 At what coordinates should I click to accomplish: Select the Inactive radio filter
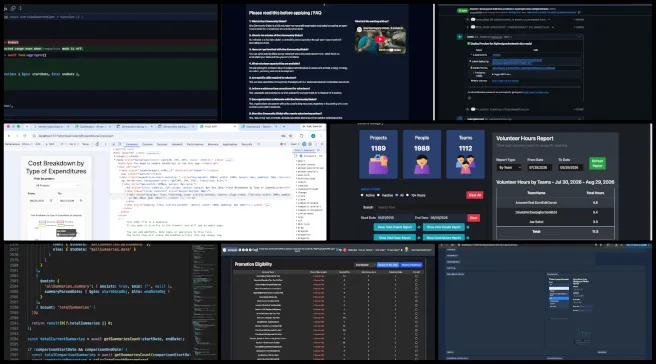378,195
